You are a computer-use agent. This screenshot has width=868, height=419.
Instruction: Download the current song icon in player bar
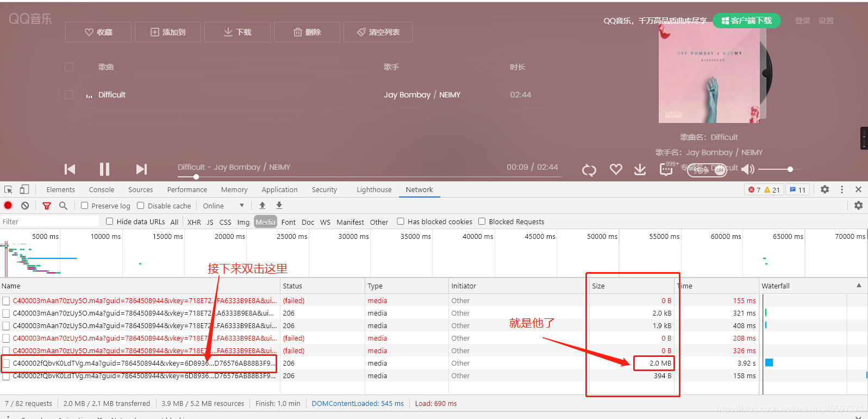(x=640, y=169)
